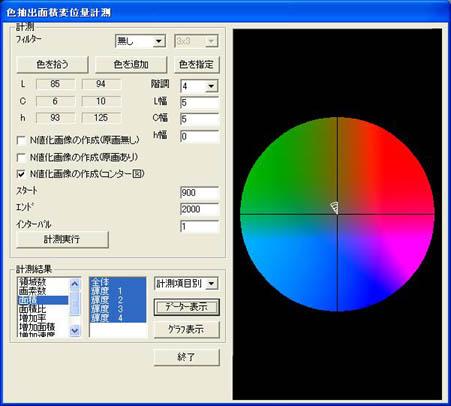Uncheck N値化画像の作成(コンター図) checkbox
Image resolution: width=451 pixels, height=406 pixels.
[22, 174]
